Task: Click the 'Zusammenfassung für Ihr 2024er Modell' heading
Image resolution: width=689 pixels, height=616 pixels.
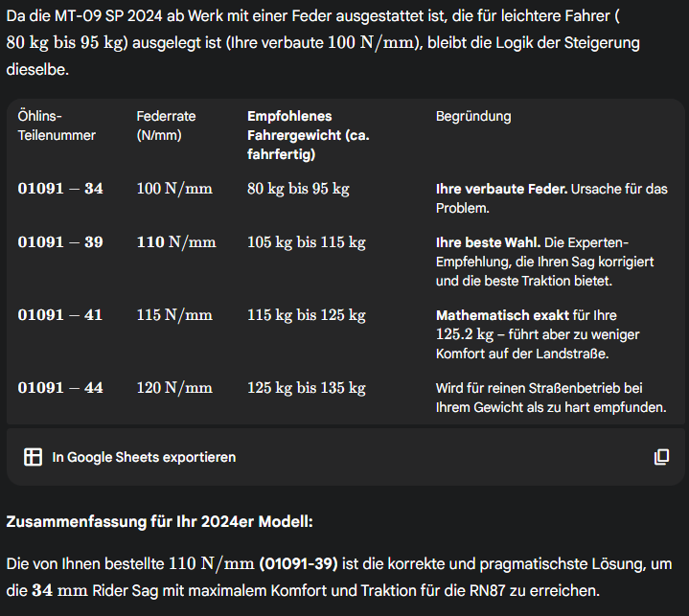Action: point(160,522)
